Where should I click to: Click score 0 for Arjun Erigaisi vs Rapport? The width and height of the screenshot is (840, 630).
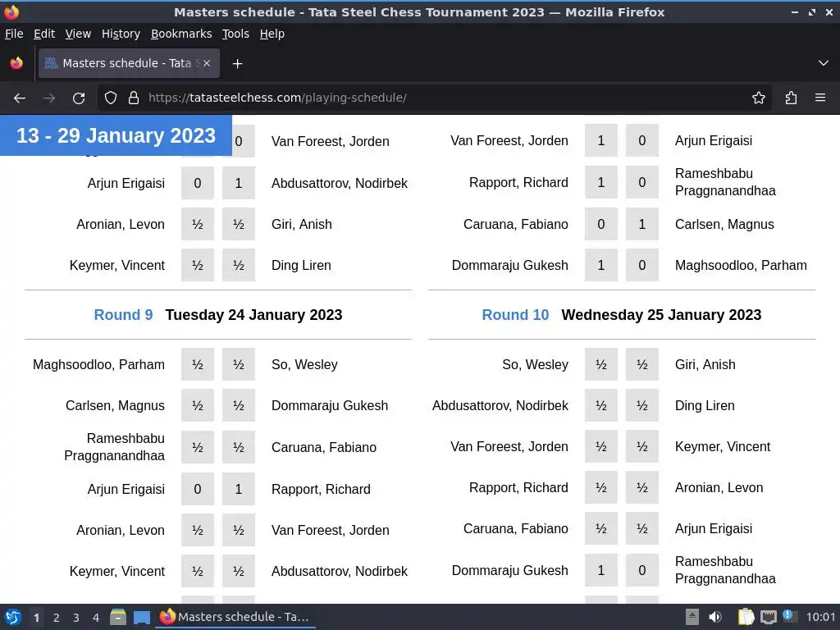click(x=198, y=489)
